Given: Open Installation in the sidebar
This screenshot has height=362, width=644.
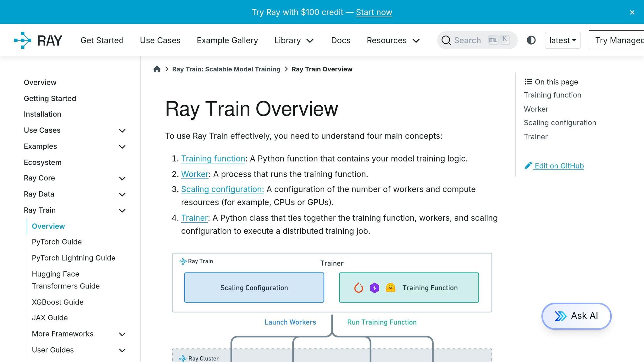Looking at the screenshot, I should pyautogui.click(x=42, y=114).
